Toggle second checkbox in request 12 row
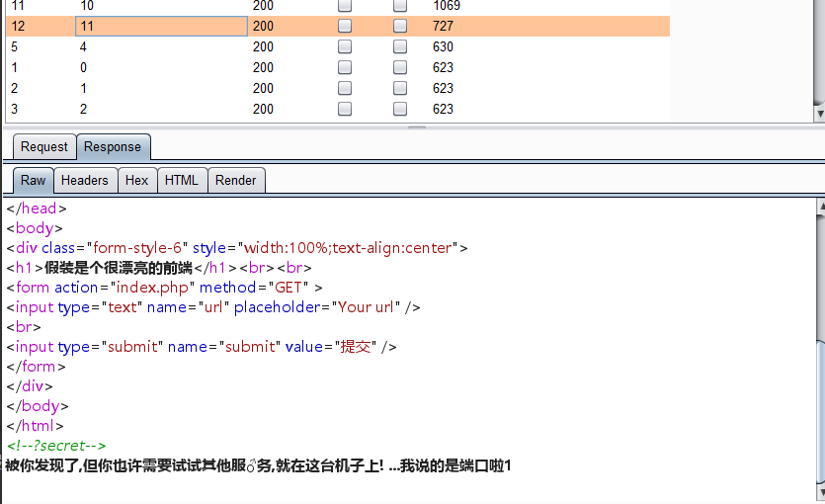The width and height of the screenshot is (825, 504). [400, 26]
